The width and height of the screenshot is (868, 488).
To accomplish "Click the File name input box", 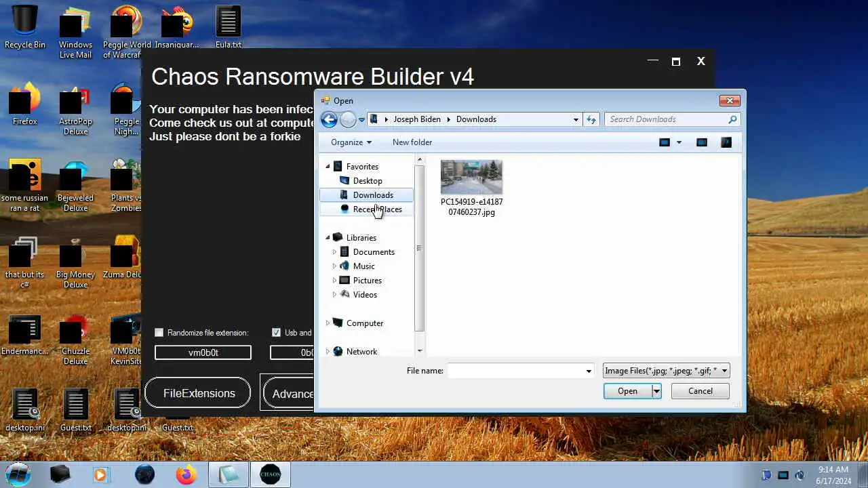I will coord(516,371).
